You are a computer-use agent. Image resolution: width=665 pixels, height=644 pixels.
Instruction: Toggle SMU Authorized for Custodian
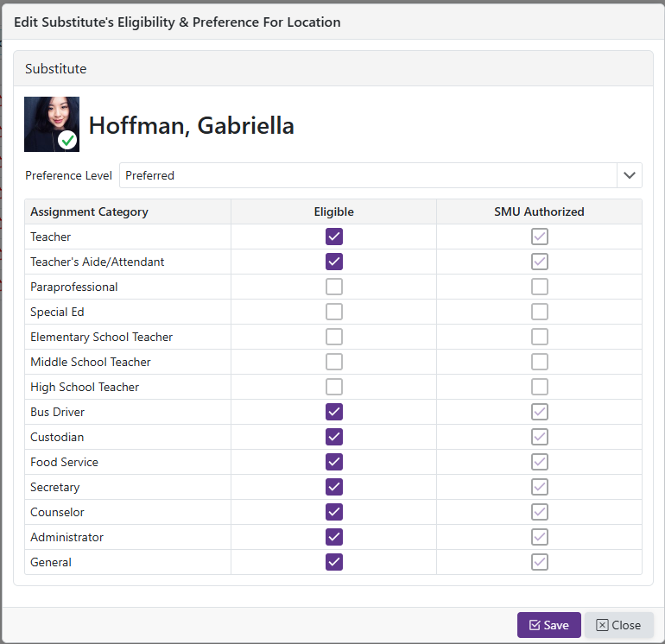pyautogui.click(x=540, y=437)
